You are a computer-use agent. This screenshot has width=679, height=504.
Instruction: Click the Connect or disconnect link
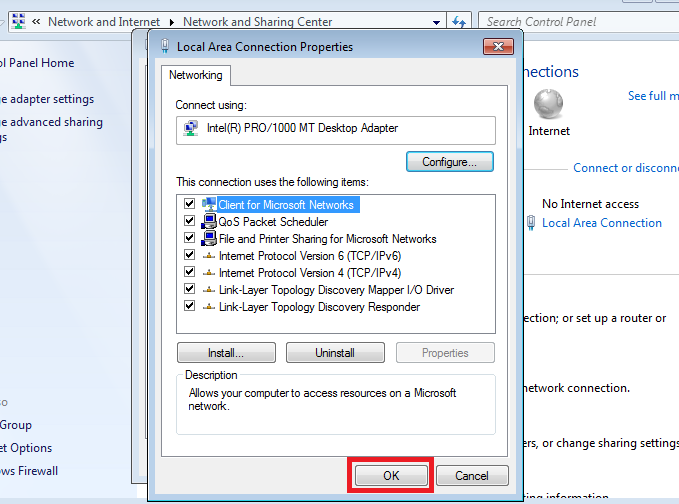click(626, 168)
